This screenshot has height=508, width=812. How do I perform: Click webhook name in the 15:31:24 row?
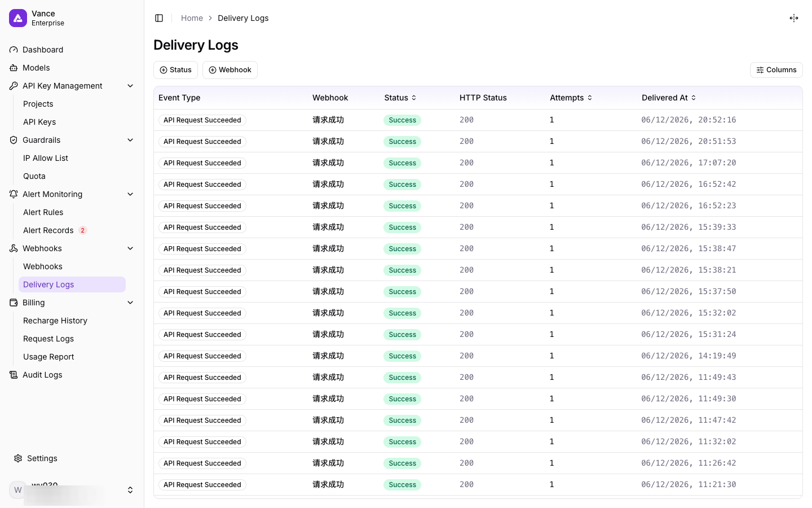[x=328, y=335]
